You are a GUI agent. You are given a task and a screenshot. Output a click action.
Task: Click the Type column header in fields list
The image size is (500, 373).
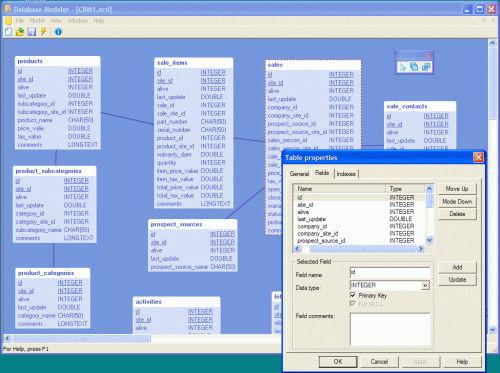[405, 189]
